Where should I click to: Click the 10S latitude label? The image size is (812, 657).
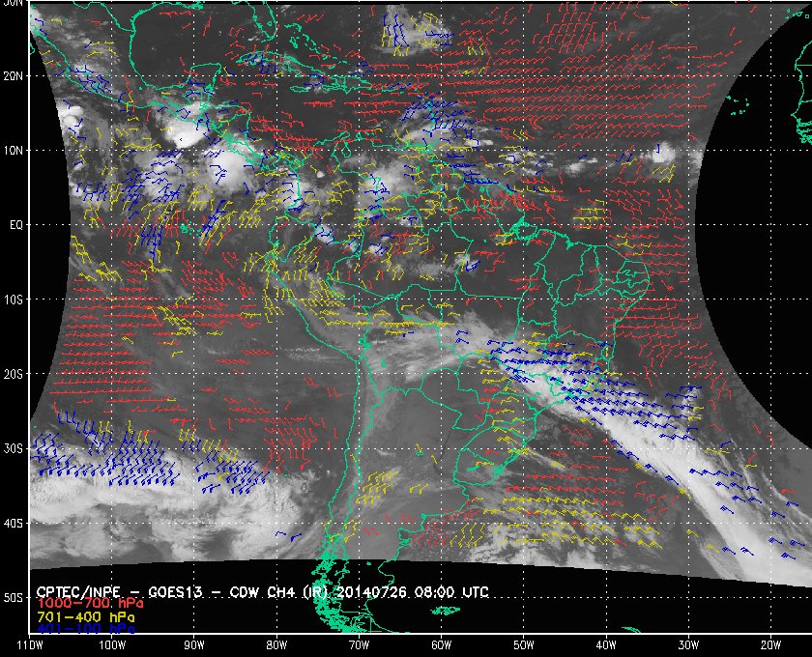pos(14,300)
